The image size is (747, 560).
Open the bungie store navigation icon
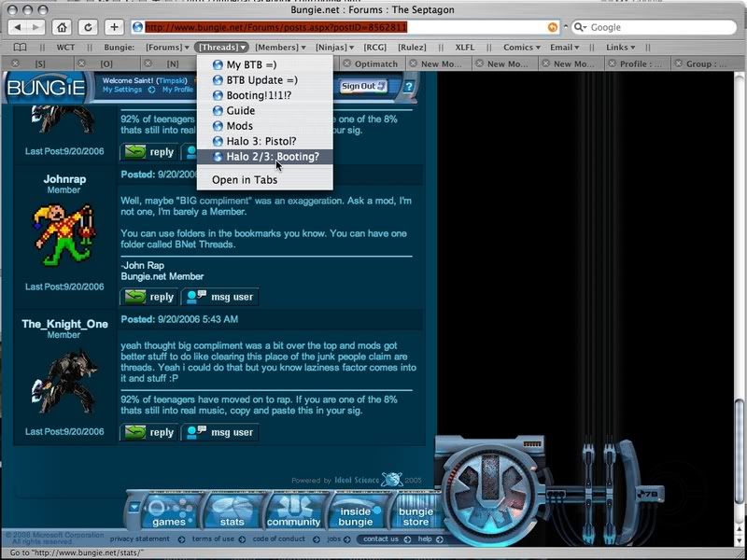(x=416, y=511)
